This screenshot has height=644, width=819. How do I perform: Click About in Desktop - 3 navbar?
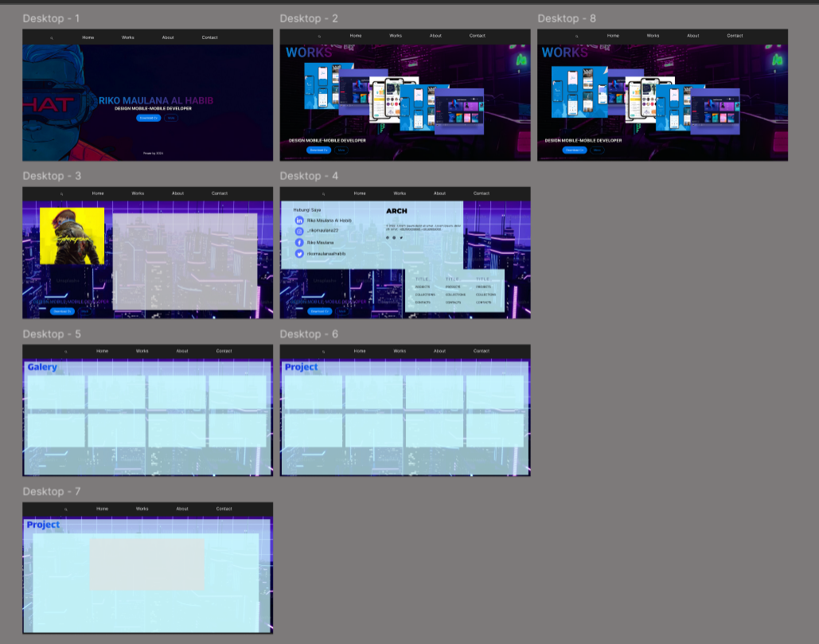(x=177, y=193)
